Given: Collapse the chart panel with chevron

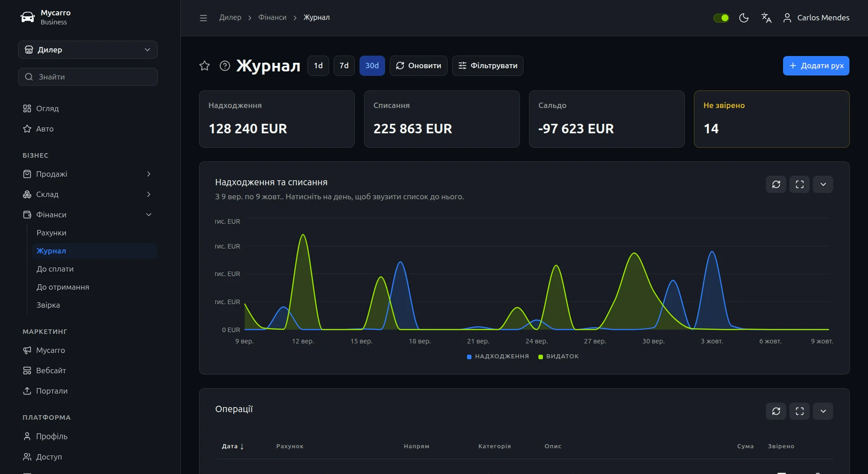Looking at the screenshot, I should (x=823, y=184).
